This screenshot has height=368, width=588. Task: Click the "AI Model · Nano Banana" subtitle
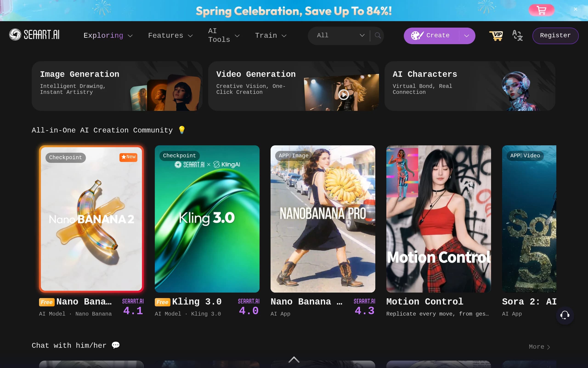75,314
